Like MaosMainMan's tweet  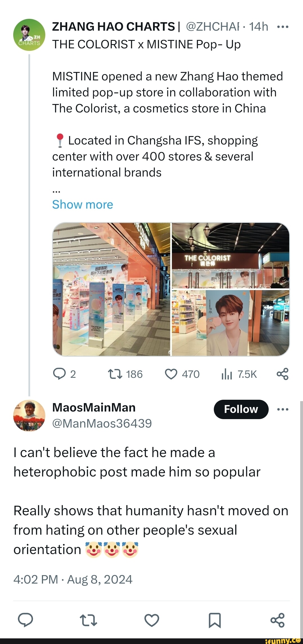point(152,620)
